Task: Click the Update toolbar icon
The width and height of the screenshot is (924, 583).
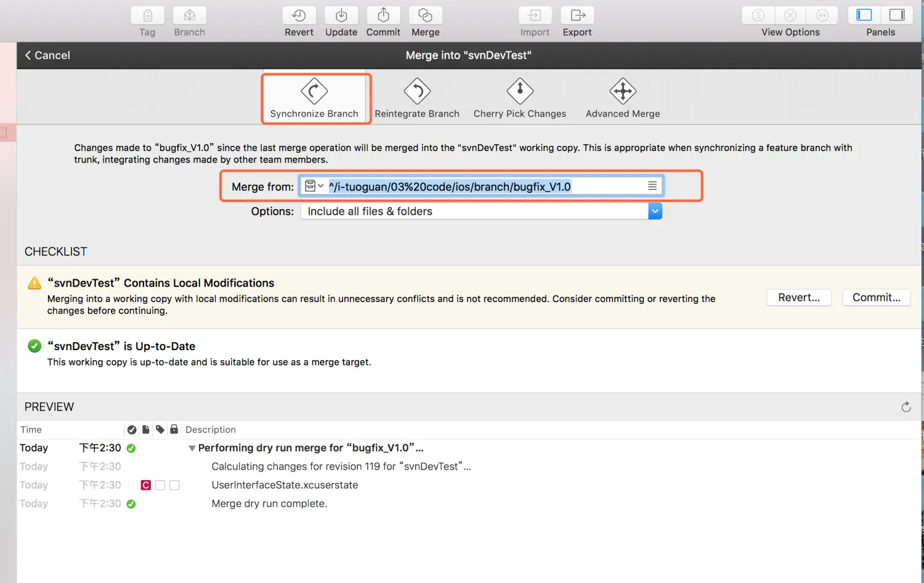Action: 341,15
